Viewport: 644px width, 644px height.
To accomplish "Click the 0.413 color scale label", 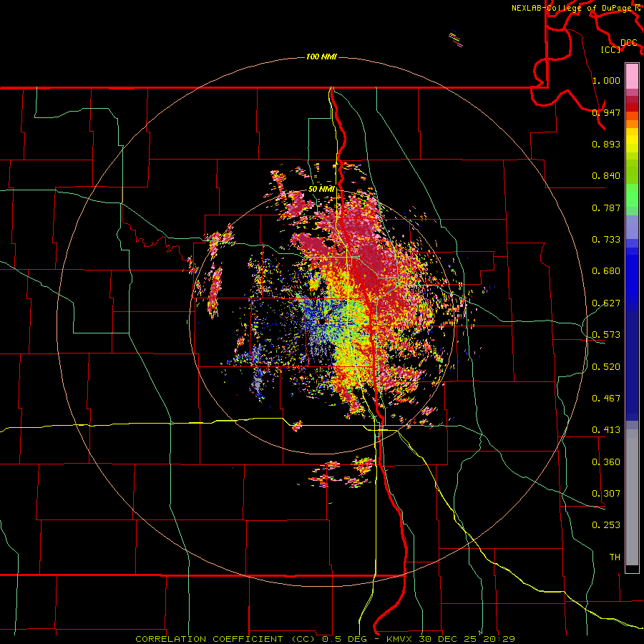I will pos(606,430).
